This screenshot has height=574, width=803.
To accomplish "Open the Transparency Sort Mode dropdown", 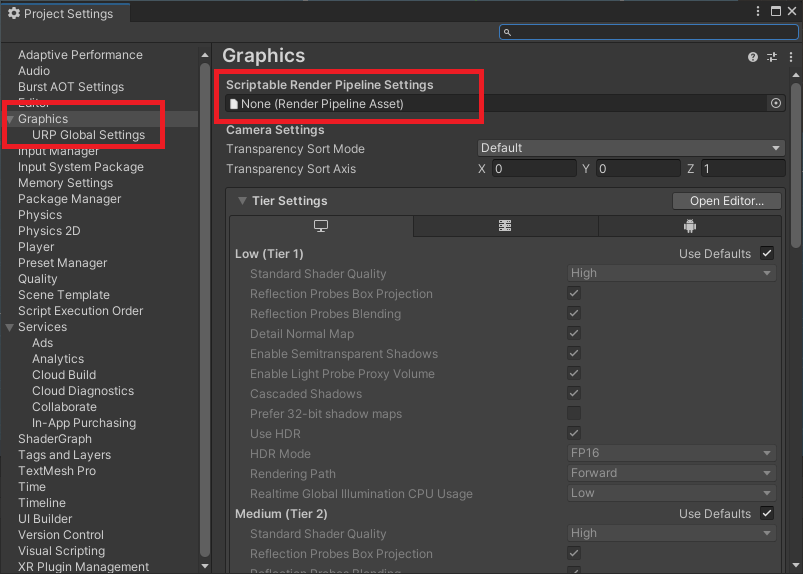I will coord(631,148).
